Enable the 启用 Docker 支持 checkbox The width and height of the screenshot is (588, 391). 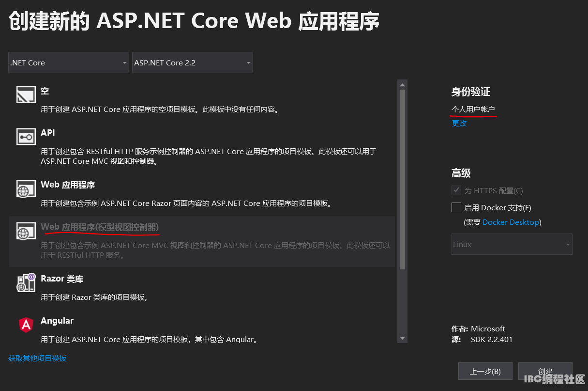pos(456,207)
